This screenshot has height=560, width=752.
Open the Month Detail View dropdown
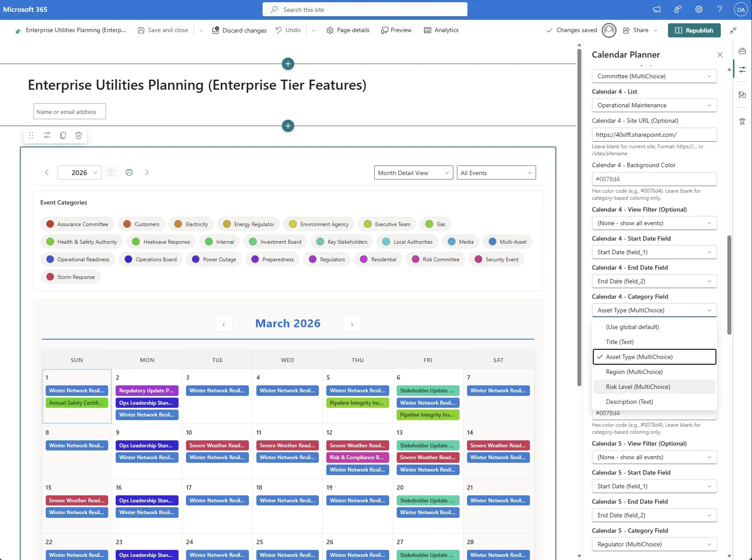tap(413, 173)
